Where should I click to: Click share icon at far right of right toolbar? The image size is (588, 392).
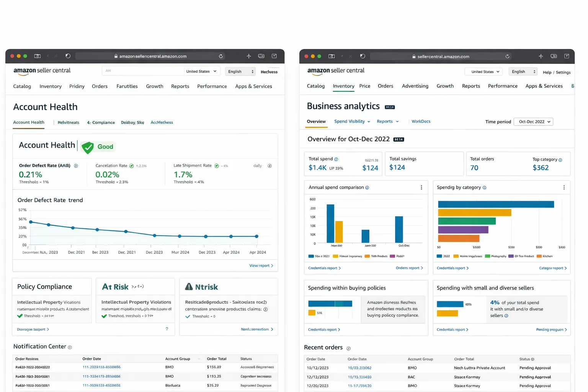pyautogui.click(x=567, y=56)
